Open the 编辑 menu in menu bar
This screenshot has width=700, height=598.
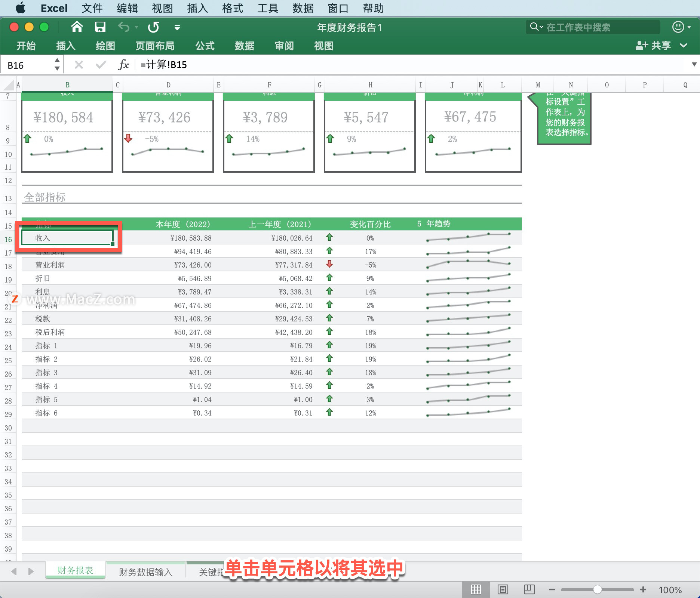coord(127,8)
